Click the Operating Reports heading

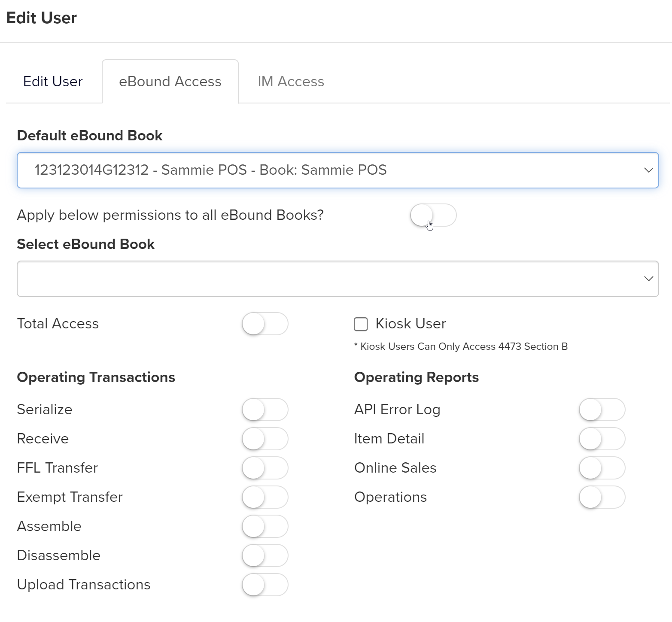(417, 377)
